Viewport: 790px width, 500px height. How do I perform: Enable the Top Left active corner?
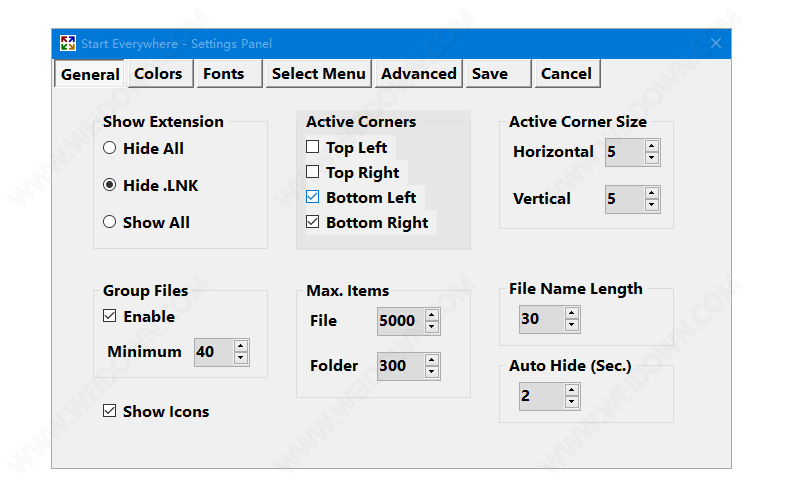coord(313,148)
